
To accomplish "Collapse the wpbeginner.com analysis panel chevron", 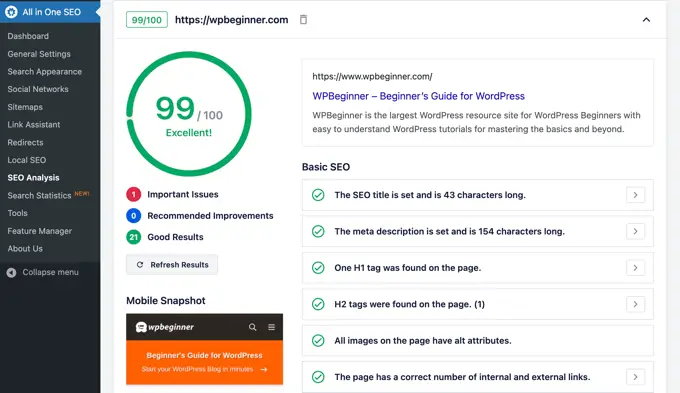I will coord(646,20).
